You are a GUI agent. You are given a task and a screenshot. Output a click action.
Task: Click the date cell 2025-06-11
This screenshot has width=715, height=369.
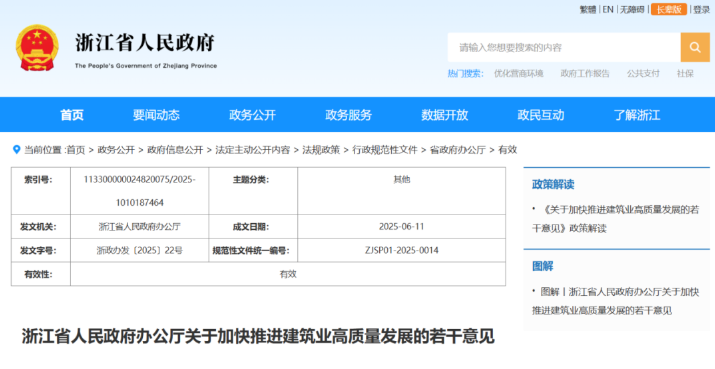[401, 226]
